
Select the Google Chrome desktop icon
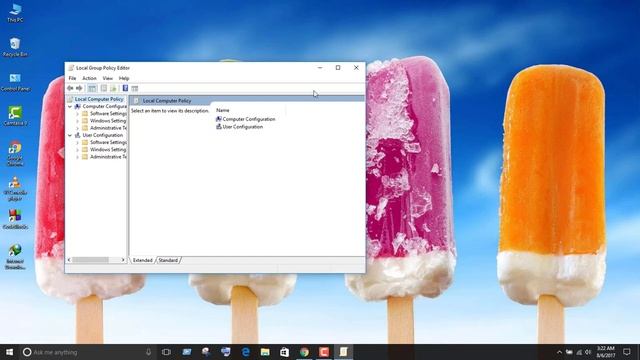15,153
